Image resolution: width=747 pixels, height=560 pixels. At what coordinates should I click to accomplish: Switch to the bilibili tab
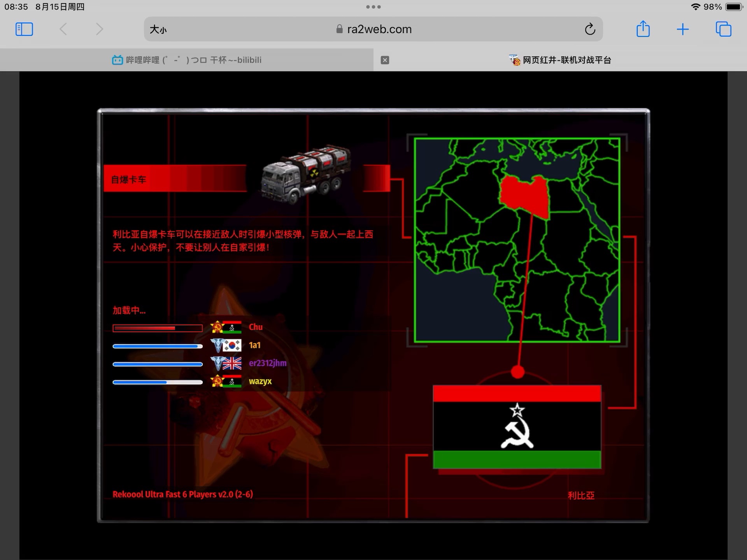[187, 60]
